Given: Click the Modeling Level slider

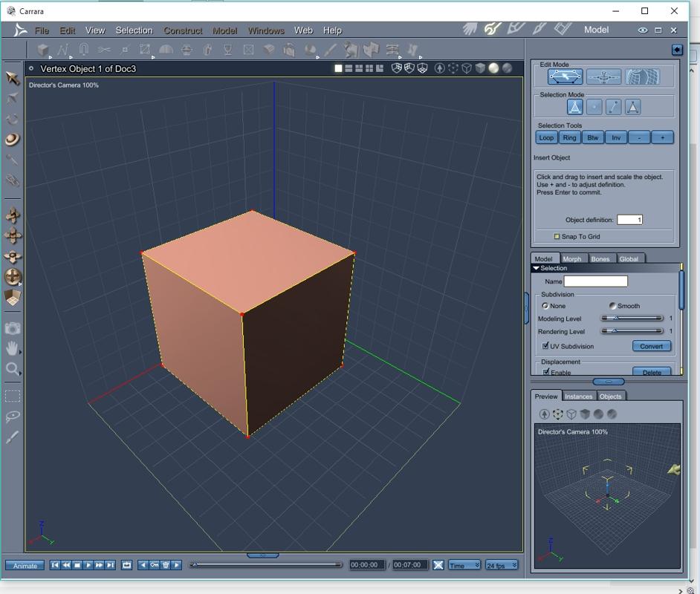Looking at the screenshot, I should tap(632, 319).
